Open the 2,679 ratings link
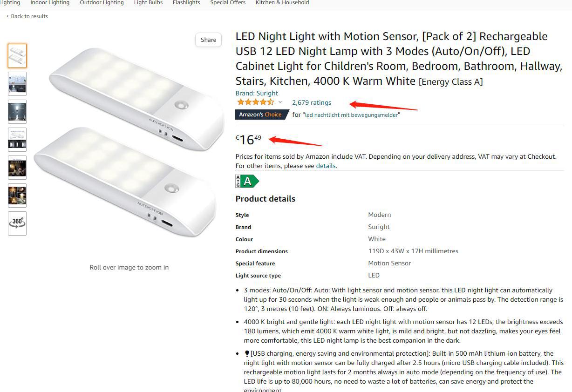572x392 pixels. [312, 102]
